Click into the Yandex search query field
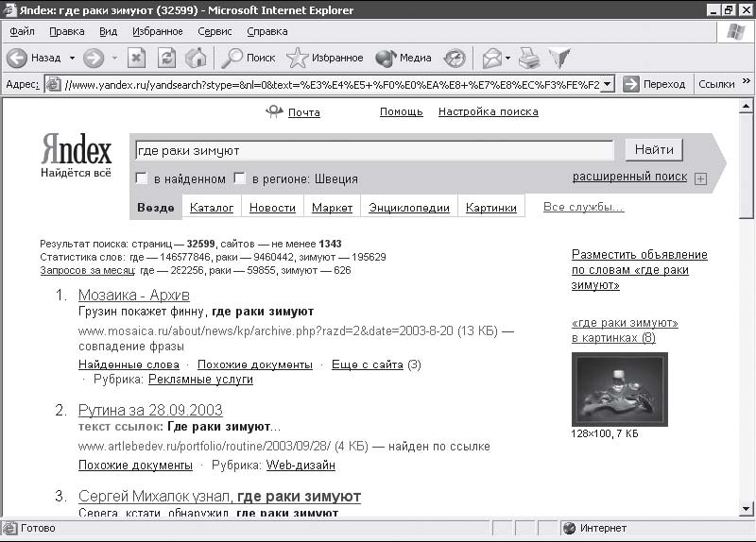Screen dimensions: 756x542 373,150
